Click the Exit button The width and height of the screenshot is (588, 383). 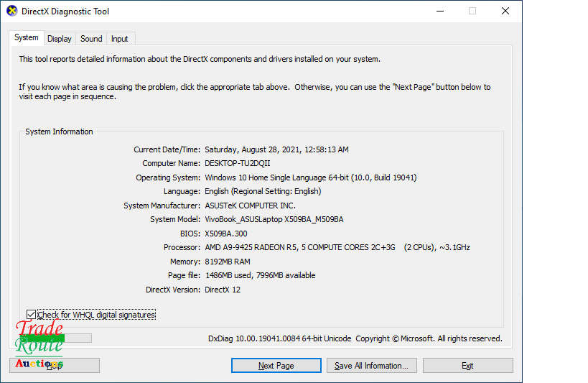[467, 366]
